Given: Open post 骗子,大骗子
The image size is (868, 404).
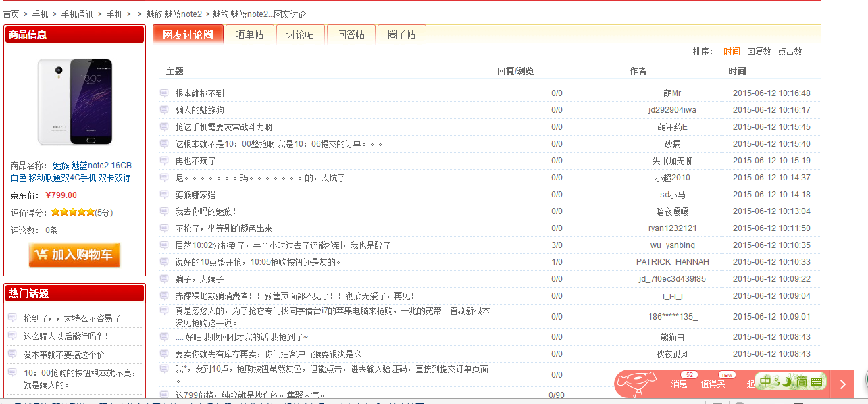Looking at the screenshot, I should pyautogui.click(x=199, y=279).
